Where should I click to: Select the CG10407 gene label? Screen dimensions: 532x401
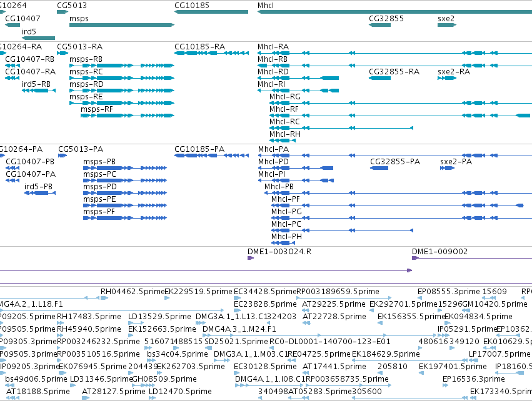point(23,18)
